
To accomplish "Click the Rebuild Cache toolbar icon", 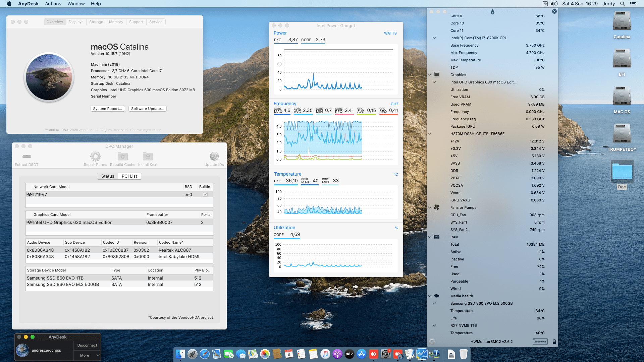I will [122, 156].
